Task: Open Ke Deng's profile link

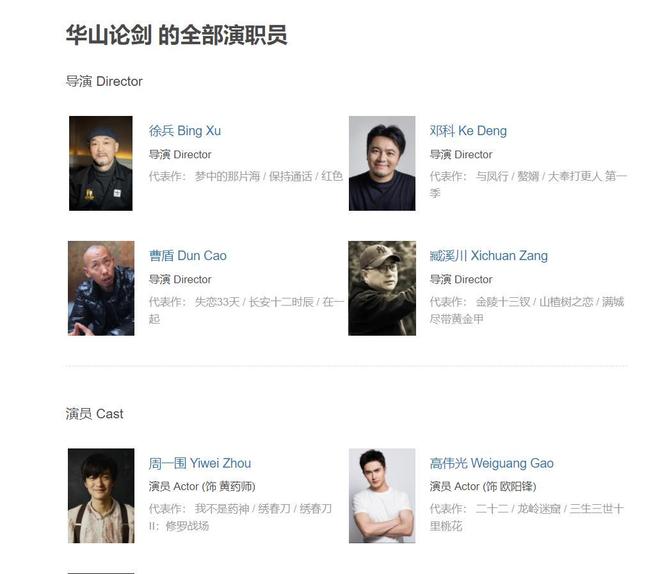Action: pos(468,131)
